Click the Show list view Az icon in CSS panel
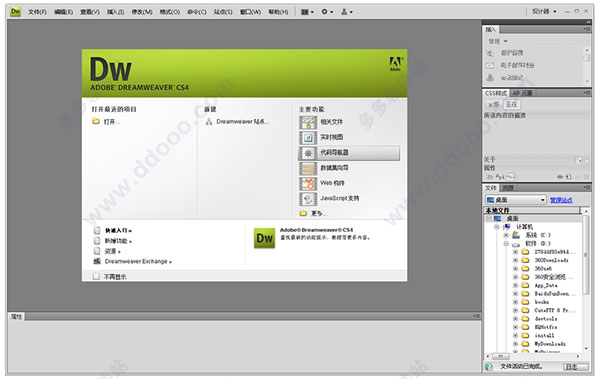 (500, 176)
